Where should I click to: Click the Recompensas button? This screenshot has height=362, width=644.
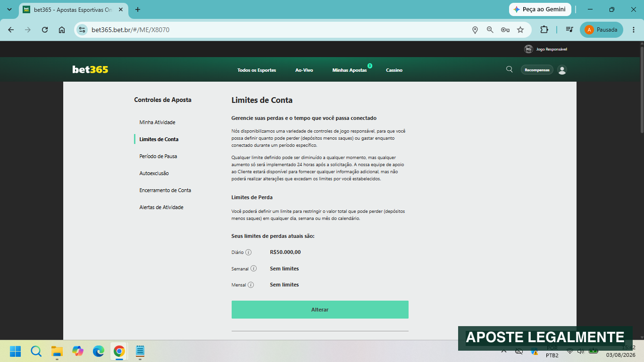pyautogui.click(x=537, y=70)
